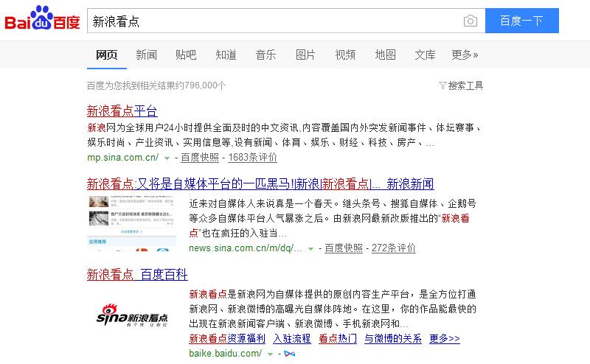Open 百度快照 for the mp.sina.com.cn result

[200, 158]
